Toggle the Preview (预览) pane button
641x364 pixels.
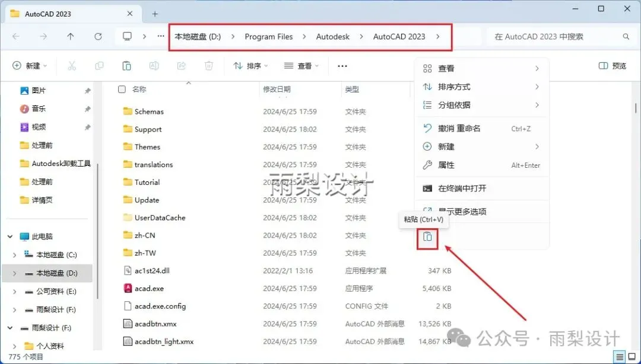(x=612, y=66)
